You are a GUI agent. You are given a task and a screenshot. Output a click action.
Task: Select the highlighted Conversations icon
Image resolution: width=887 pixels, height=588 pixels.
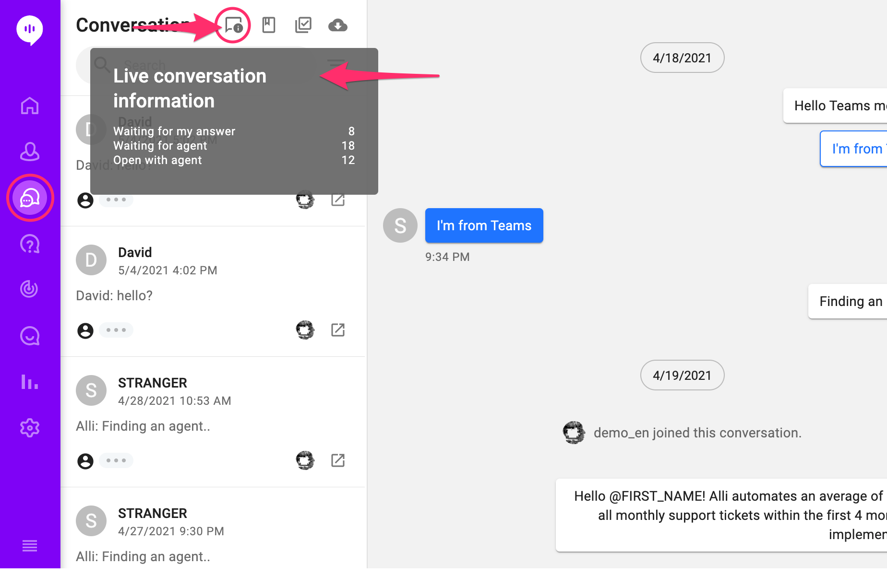(x=30, y=198)
